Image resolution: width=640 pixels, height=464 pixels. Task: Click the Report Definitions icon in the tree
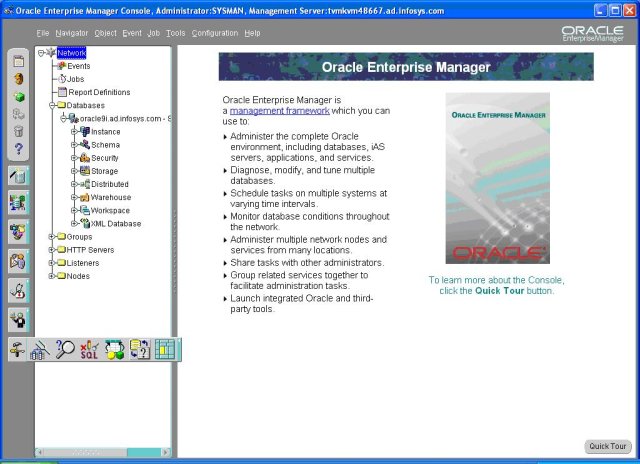[62, 92]
